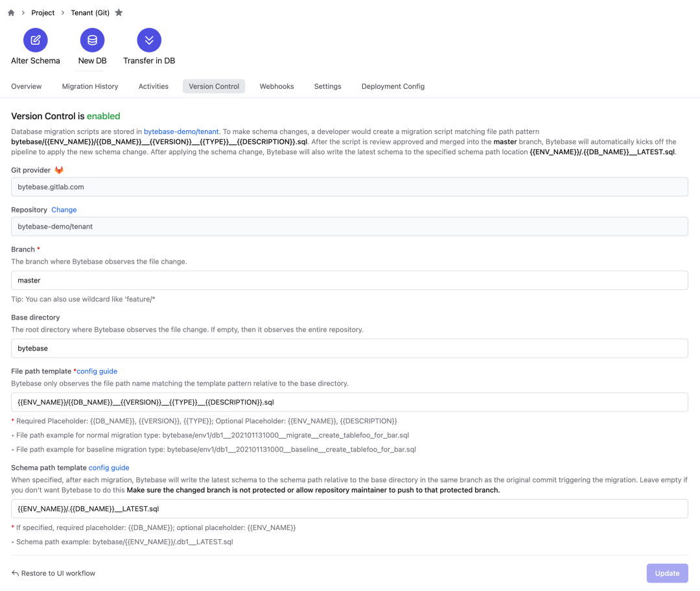Click the Update button
Screen dimensions: 700x591
click(668, 573)
